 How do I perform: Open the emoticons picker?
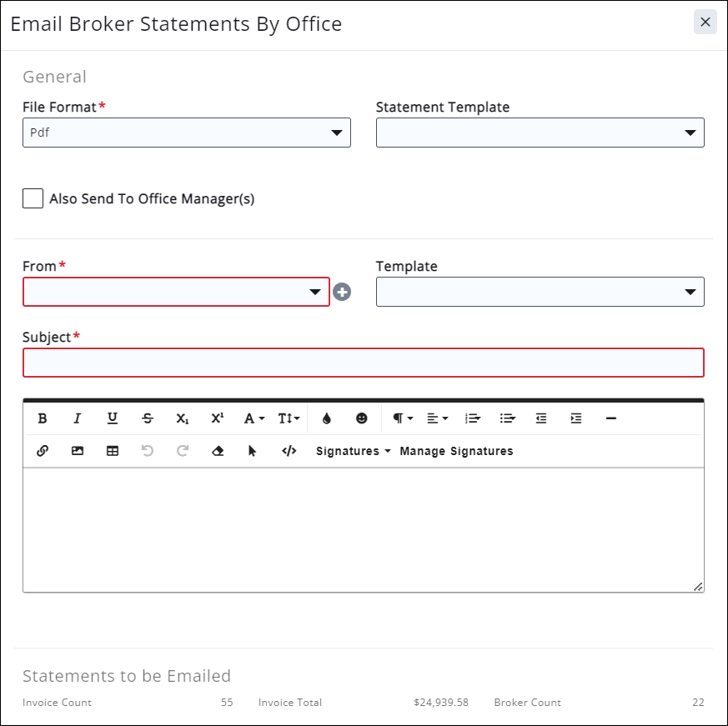(x=361, y=418)
